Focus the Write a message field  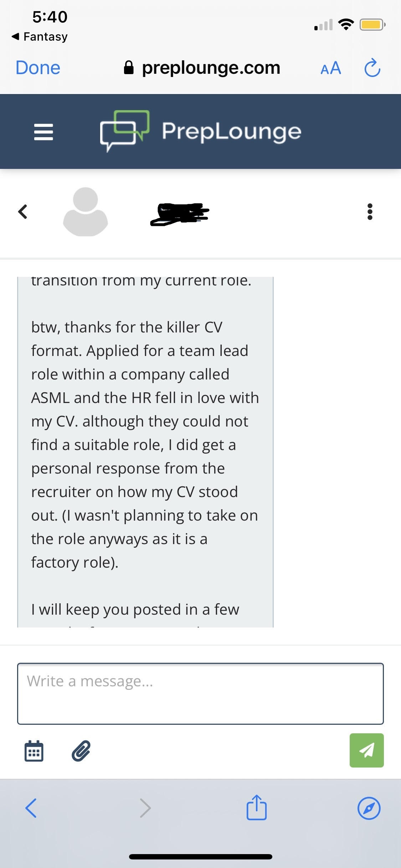pos(200,693)
